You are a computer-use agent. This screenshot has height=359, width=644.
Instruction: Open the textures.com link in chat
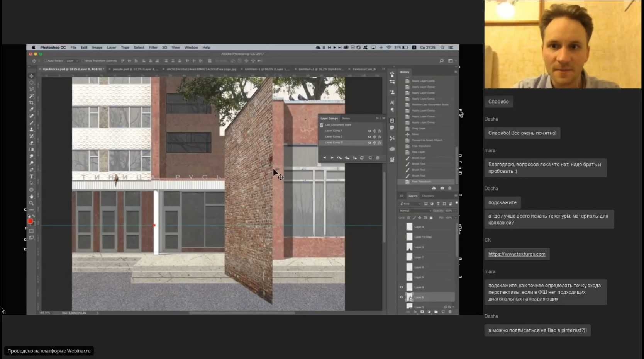517,254
